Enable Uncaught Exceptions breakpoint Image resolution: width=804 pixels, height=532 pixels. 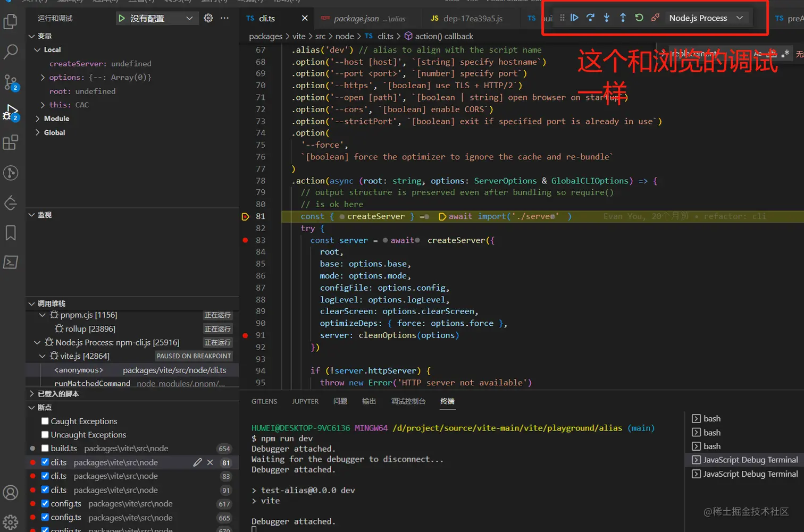click(x=45, y=435)
